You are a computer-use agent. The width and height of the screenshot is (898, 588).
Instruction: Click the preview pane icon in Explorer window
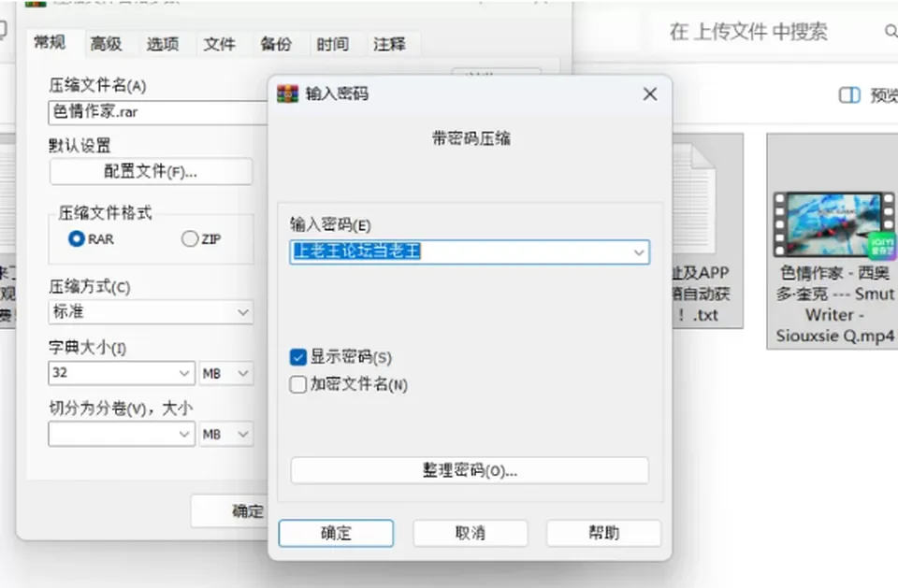click(849, 95)
